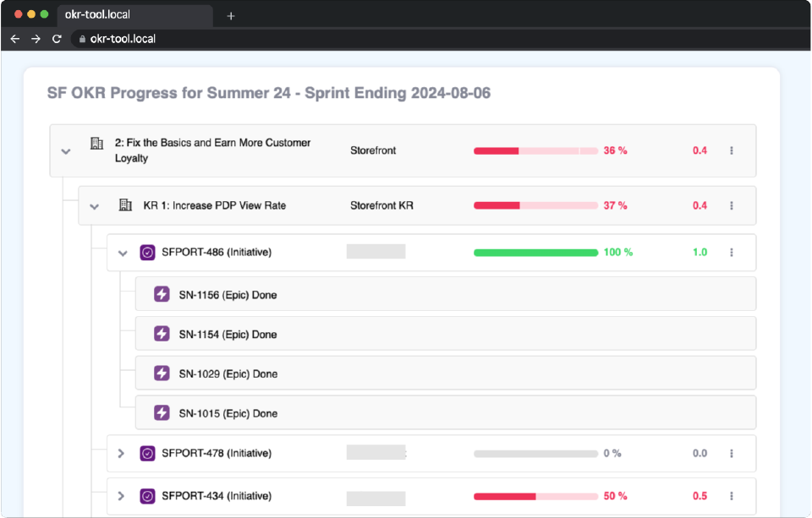This screenshot has width=812, height=518.
Task: Expand the SFPORT-478 initiative
Action: 121,453
